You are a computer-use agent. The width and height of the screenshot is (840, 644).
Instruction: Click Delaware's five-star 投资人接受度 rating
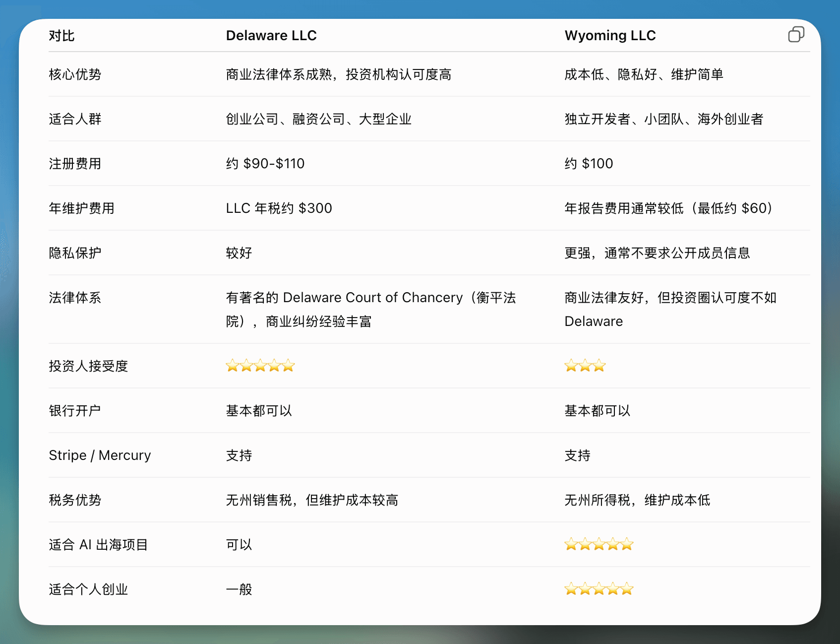[260, 366]
